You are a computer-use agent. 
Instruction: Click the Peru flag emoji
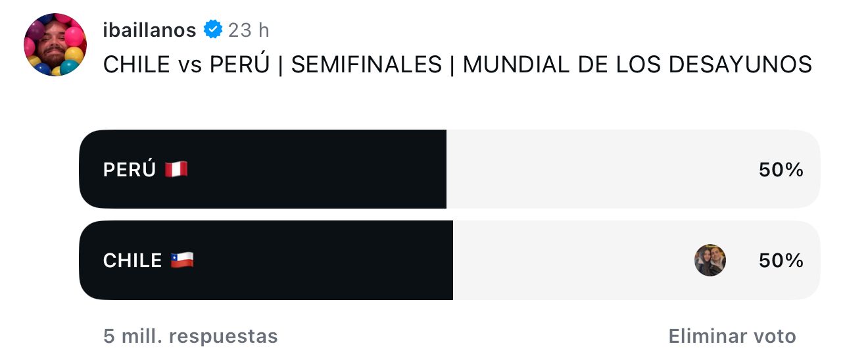click(176, 169)
